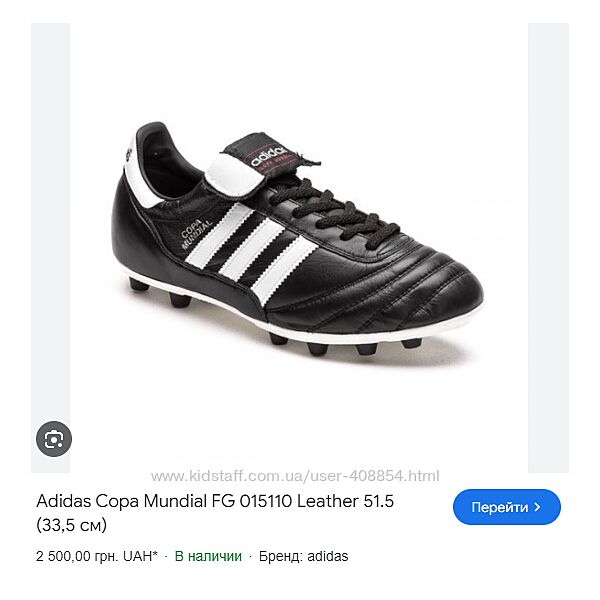The width and height of the screenshot is (600, 600).
Task: Click the Copa Mundial gold lettering on shoe
Action: [188, 234]
